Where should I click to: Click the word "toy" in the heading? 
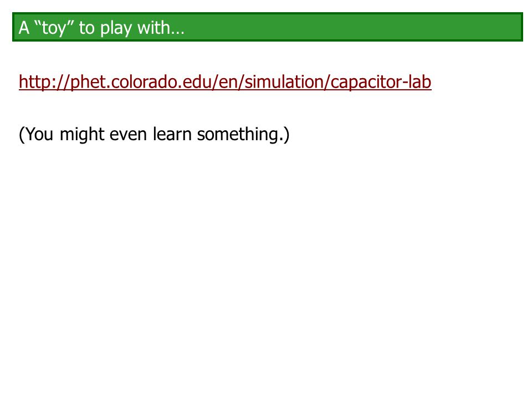click(x=54, y=28)
